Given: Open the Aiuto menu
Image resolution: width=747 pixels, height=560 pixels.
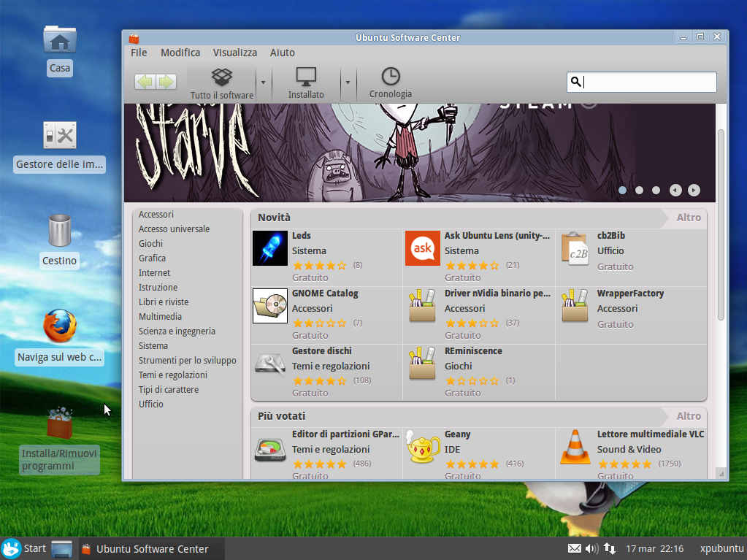Looking at the screenshot, I should click(282, 53).
